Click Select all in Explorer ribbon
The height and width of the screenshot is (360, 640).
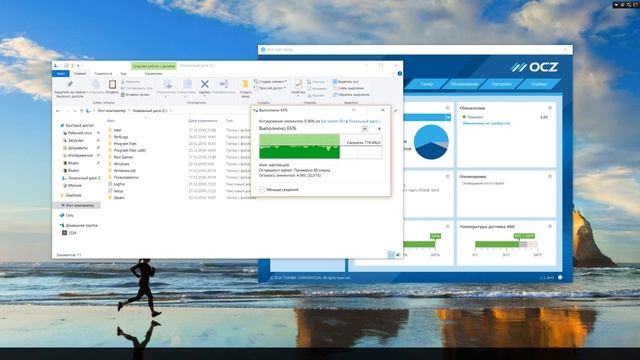pyautogui.click(x=345, y=82)
